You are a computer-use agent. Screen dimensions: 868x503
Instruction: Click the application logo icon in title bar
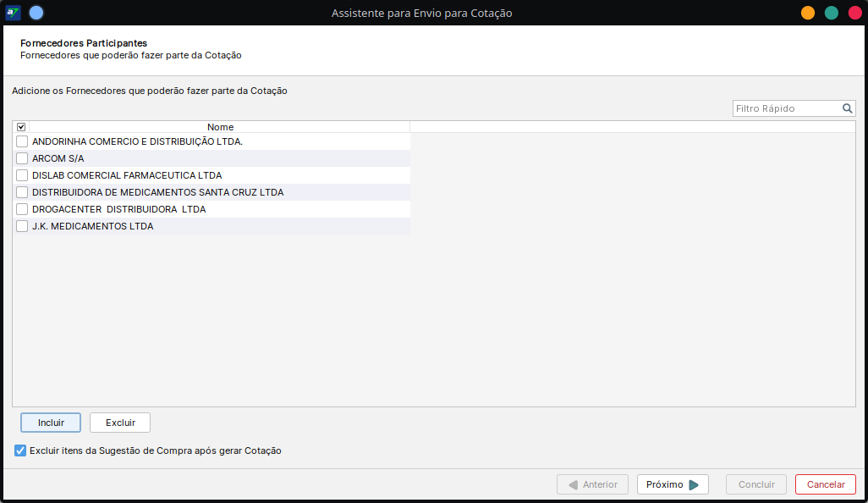(13, 13)
